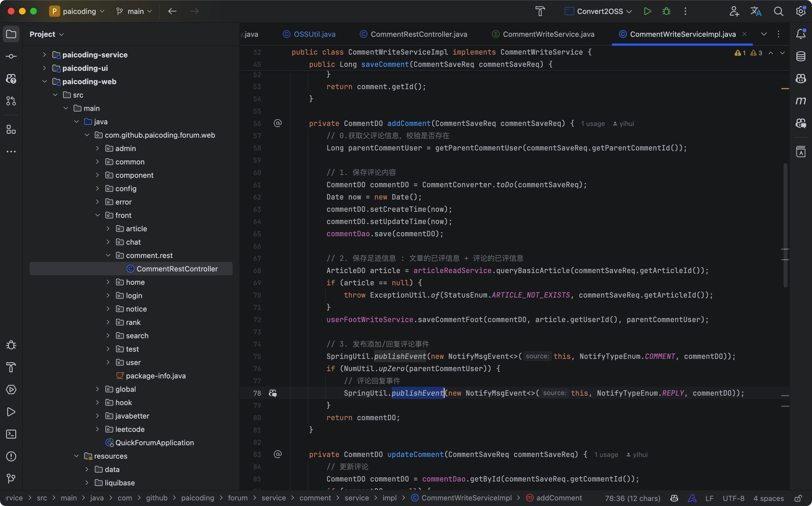Image resolution: width=812 pixels, height=506 pixels.
Task: Click the Build Project hammer in toolbar
Action: [540, 11]
